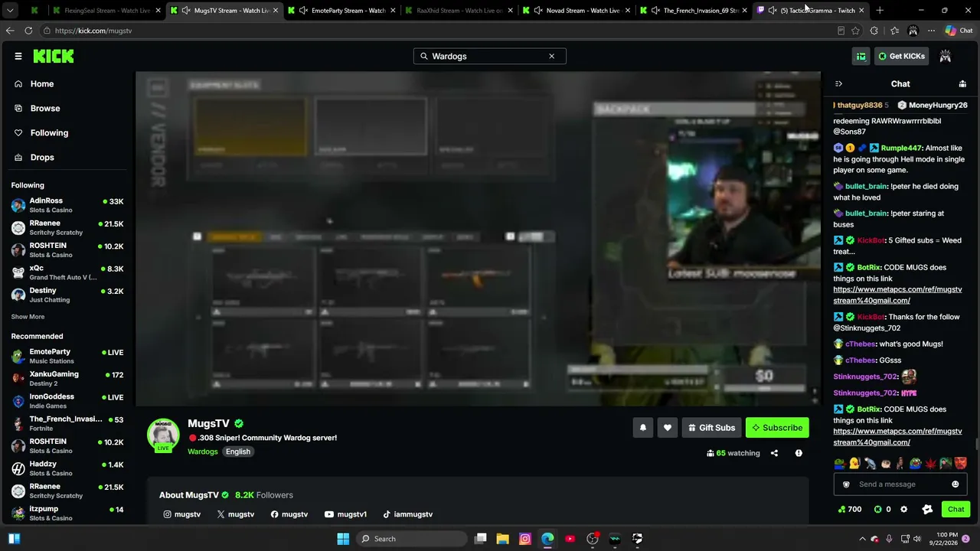The image size is (980, 551).
Task: Open chat settings gear icon
Action: (x=903, y=510)
